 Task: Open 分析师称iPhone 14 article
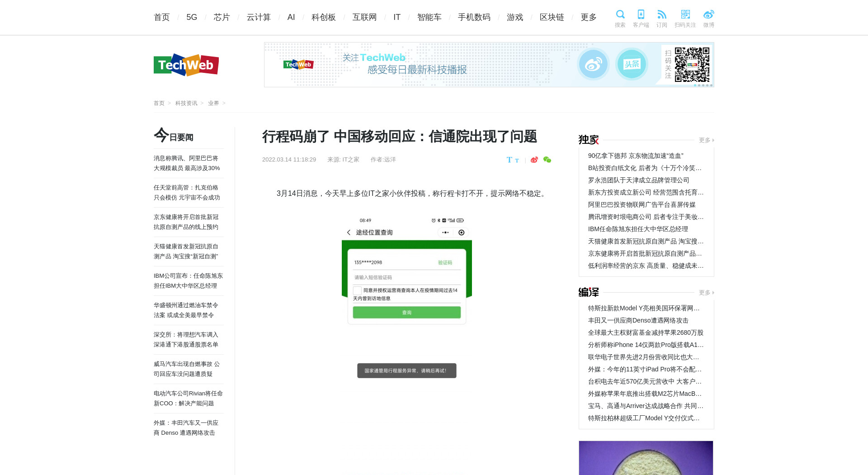(x=646, y=345)
